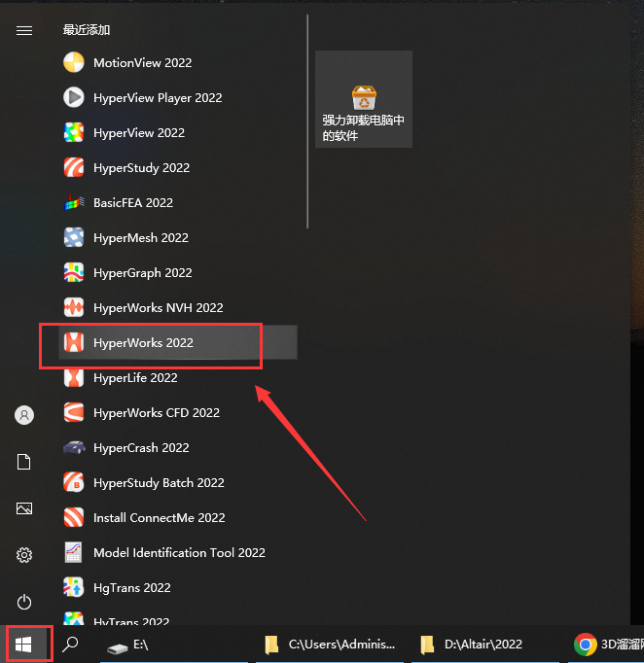
Task: Expand the Start menu hamburger navigation
Action: click(x=24, y=31)
